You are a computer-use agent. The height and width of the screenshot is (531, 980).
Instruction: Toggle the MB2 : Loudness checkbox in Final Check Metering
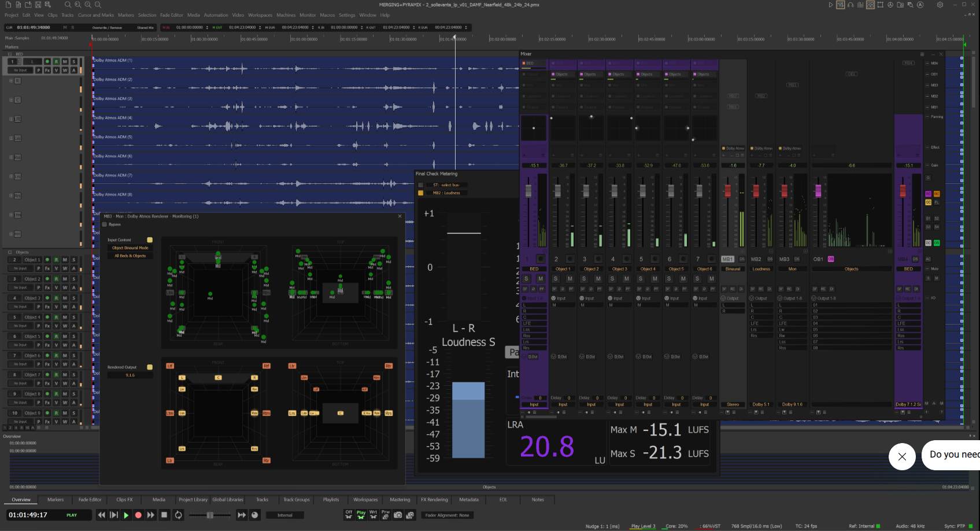421,193
